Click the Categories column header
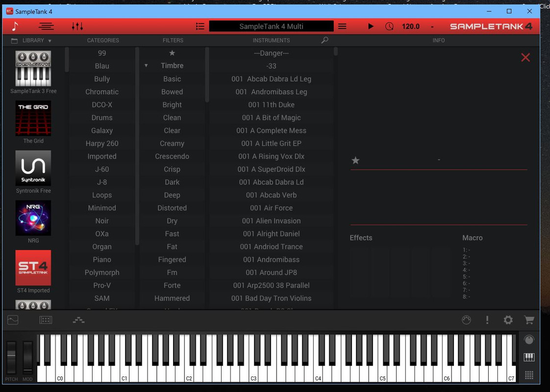The image size is (550, 392). pyautogui.click(x=103, y=40)
